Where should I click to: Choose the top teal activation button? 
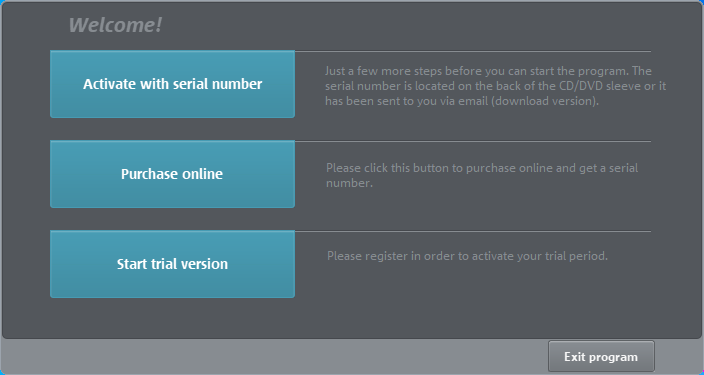[x=172, y=84]
